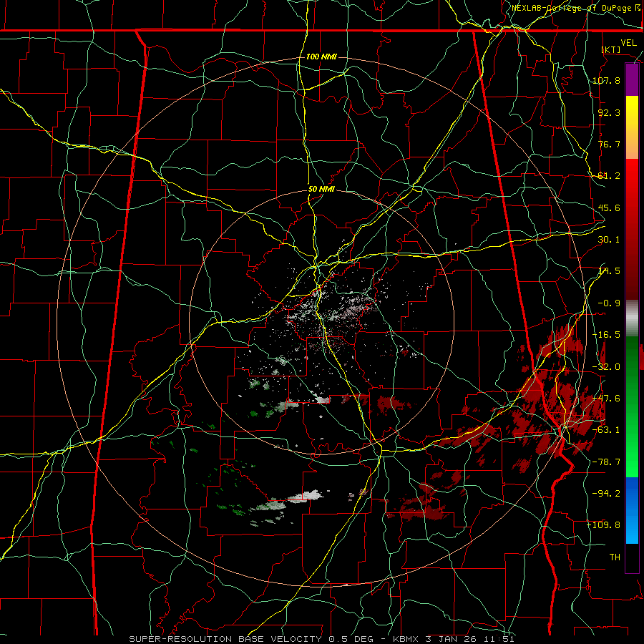Select the -63.1 value on the velocity scale

606,430
